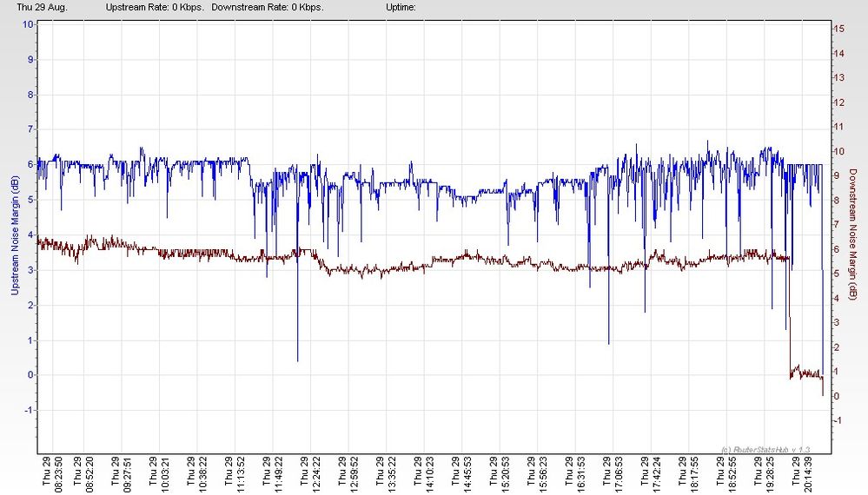Click tick value 7 on the Upstream axis
The width and height of the screenshot is (868, 495).
point(30,129)
